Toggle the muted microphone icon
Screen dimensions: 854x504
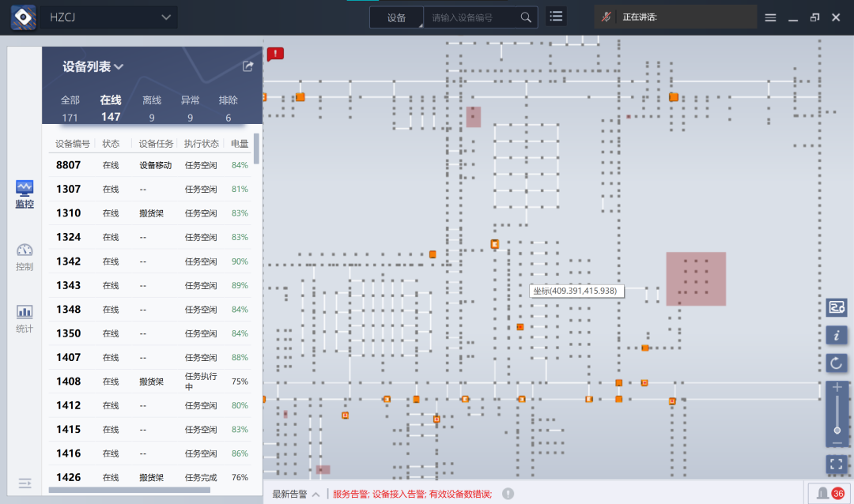pyautogui.click(x=606, y=17)
